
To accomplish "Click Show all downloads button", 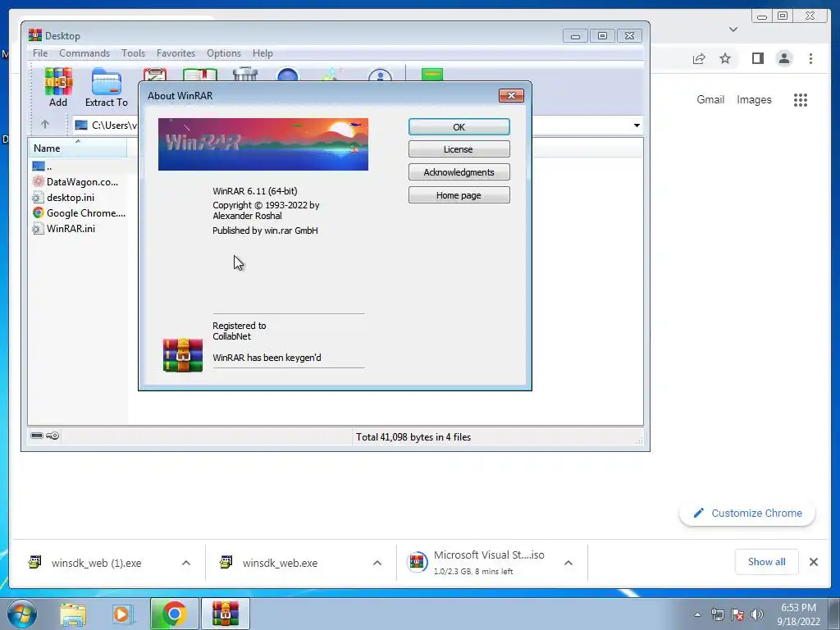I will click(x=767, y=561).
